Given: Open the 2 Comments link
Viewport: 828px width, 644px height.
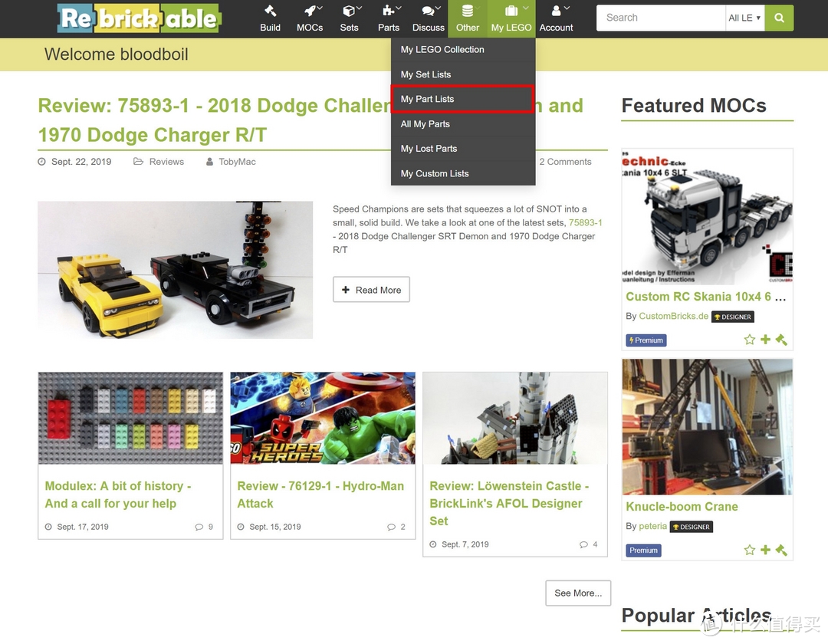Looking at the screenshot, I should [565, 162].
